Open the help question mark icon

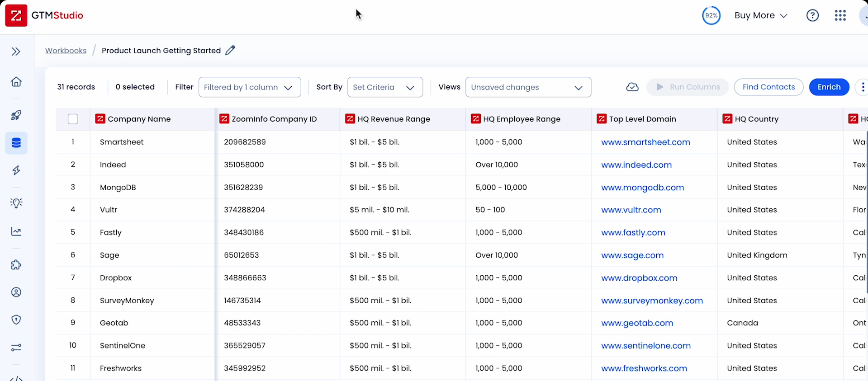pyautogui.click(x=813, y=15)
